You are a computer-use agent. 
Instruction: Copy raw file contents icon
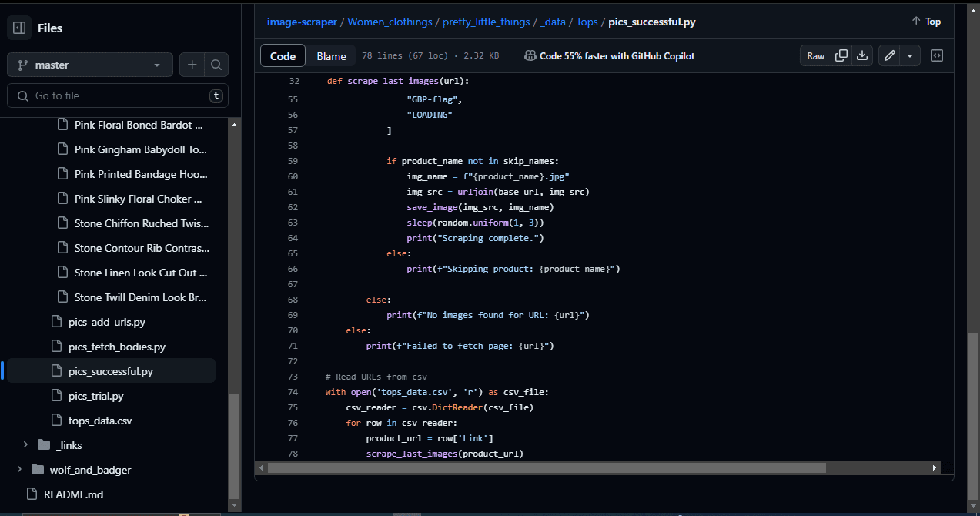[841, 55]
